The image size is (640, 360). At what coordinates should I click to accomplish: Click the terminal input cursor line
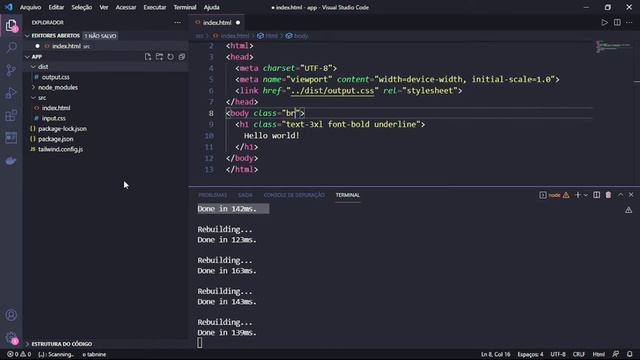click(x=200, y=343)
